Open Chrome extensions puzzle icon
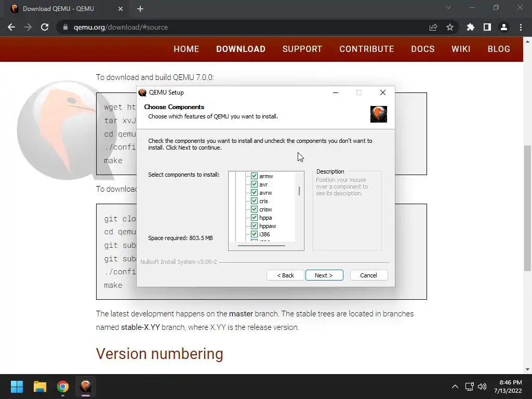The image size is (532, 399). (x=471, y=27)
